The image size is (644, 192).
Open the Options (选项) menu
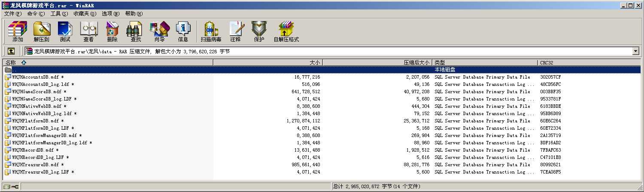110,14
